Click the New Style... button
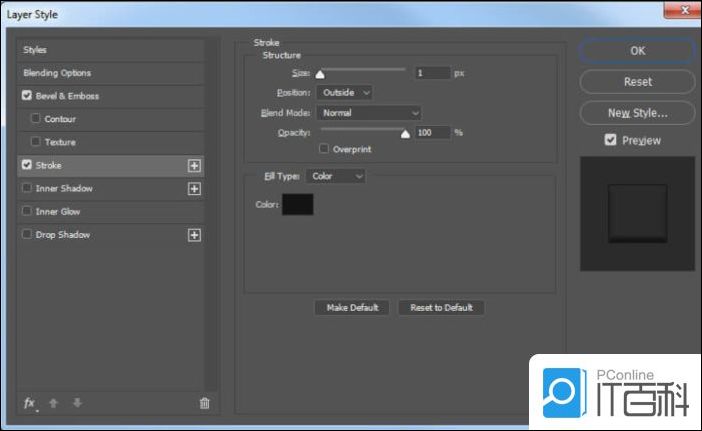The image size is (702, 431). (638, 113)
